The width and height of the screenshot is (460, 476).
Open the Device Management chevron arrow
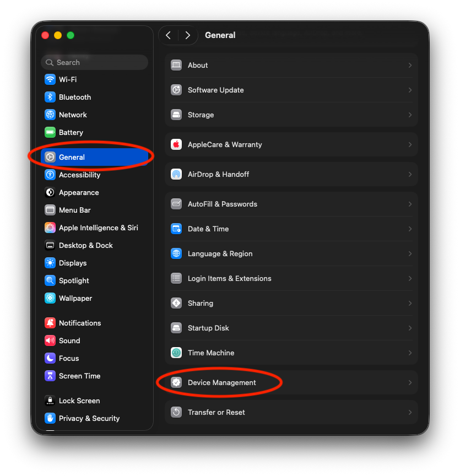(x=410, y=382)
